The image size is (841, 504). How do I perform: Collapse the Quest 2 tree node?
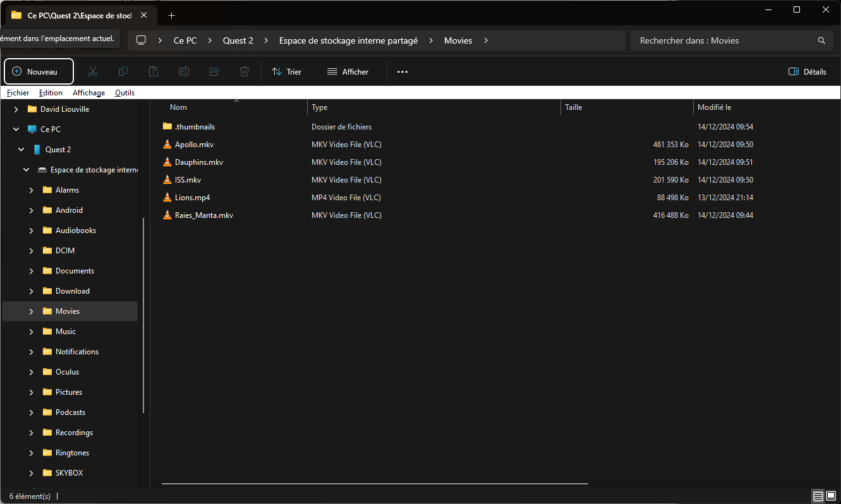21,150
